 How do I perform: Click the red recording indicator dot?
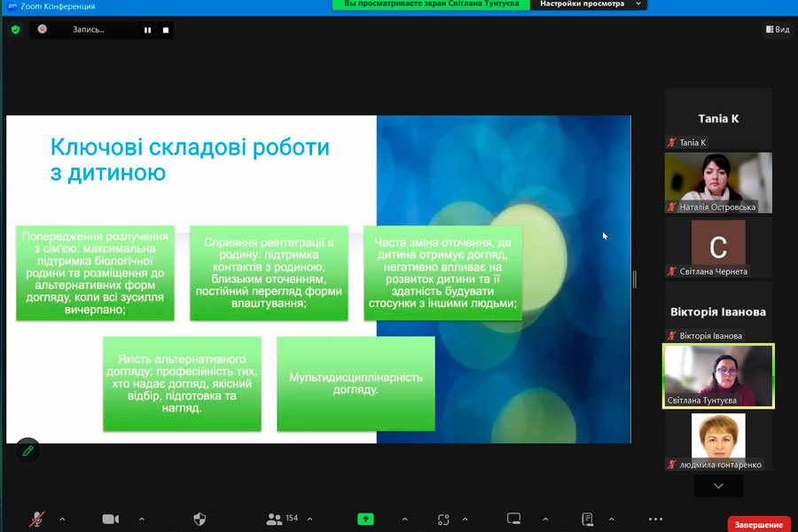pos(43,29)
